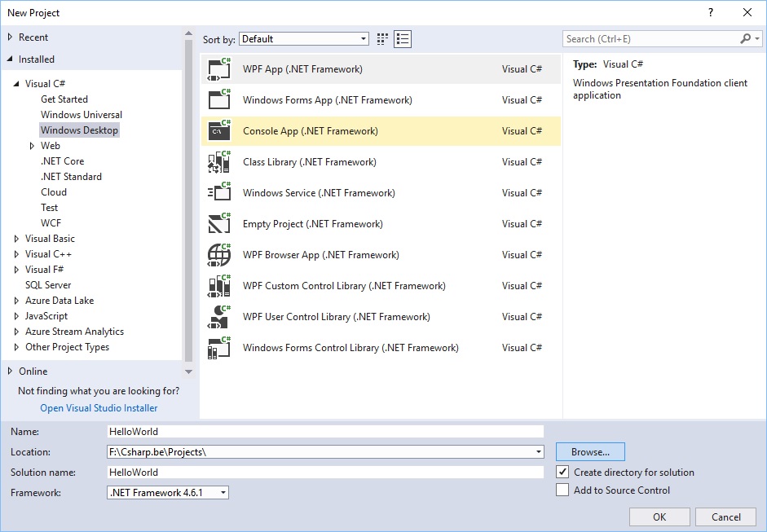The image size is (767, 532).
Task: Select Windows Universal category
Action: coord(82,114)
